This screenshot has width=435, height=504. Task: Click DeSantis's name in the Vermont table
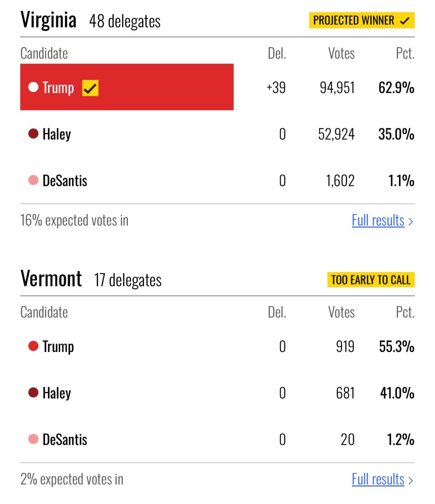pyautogui.click(x=65, y=440)
